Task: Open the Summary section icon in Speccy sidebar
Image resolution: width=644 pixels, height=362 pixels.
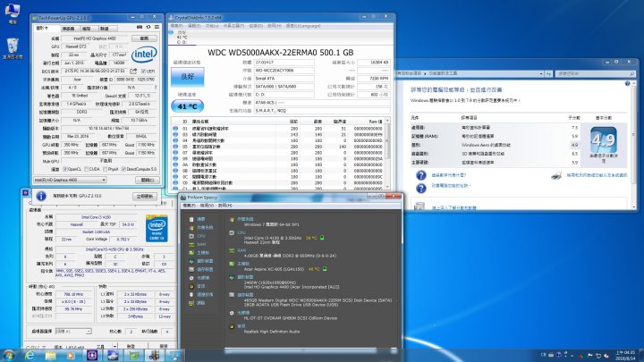Action: pyautogui.click(x=191, y=219)
